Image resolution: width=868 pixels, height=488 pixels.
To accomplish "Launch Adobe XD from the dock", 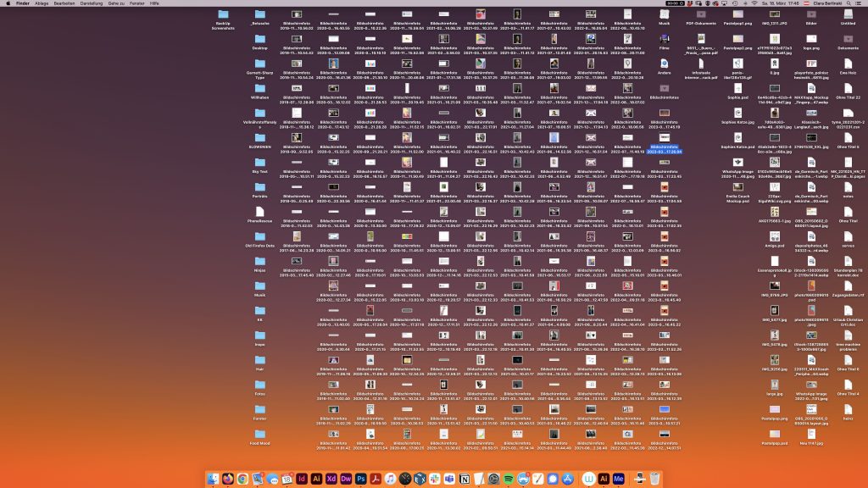I will [331, 479].
